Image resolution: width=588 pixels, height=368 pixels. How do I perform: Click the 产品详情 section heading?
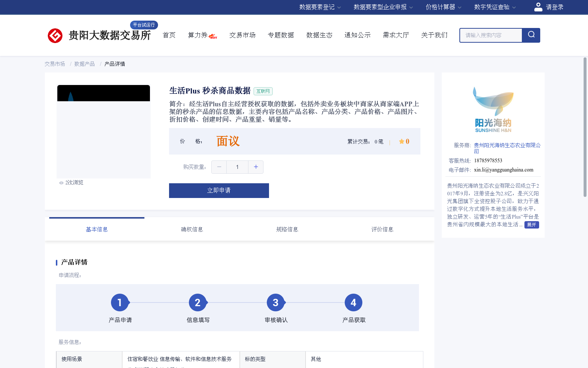(x=74, y=262)
